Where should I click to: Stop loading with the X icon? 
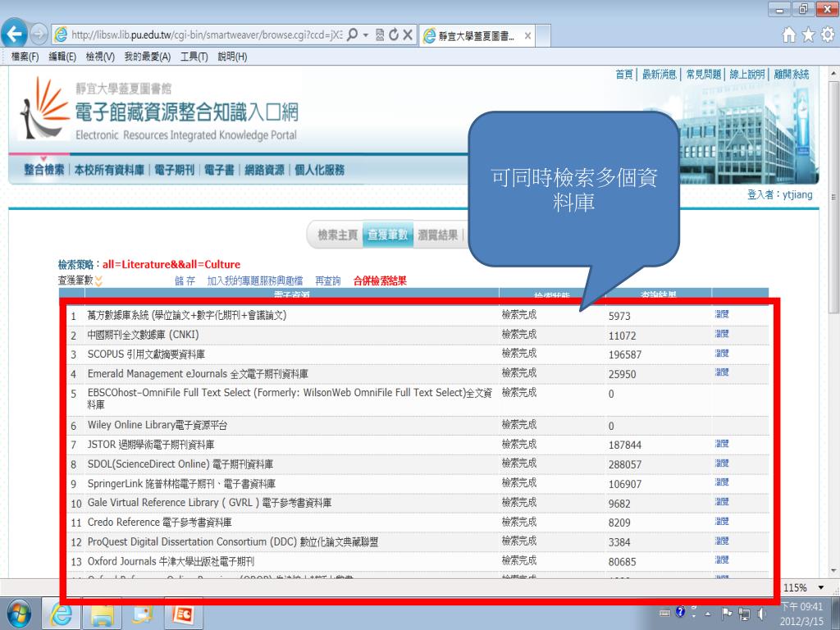coord(408,34)
